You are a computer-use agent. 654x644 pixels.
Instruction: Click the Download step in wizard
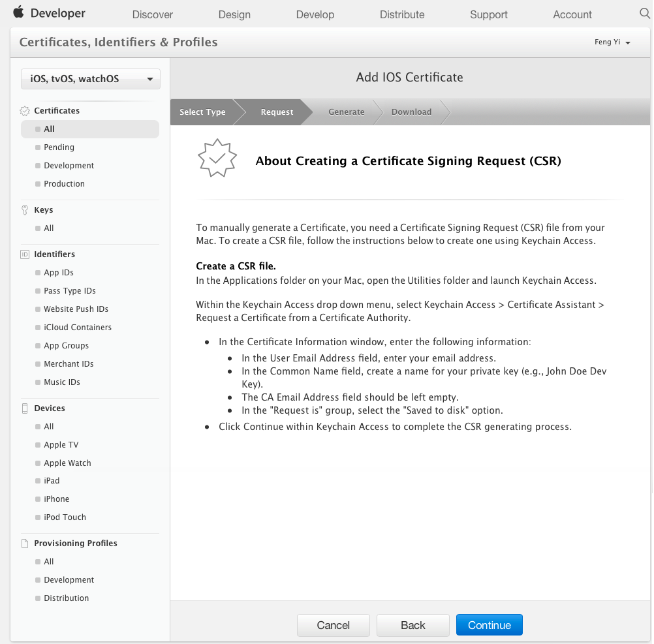(411, 112)
